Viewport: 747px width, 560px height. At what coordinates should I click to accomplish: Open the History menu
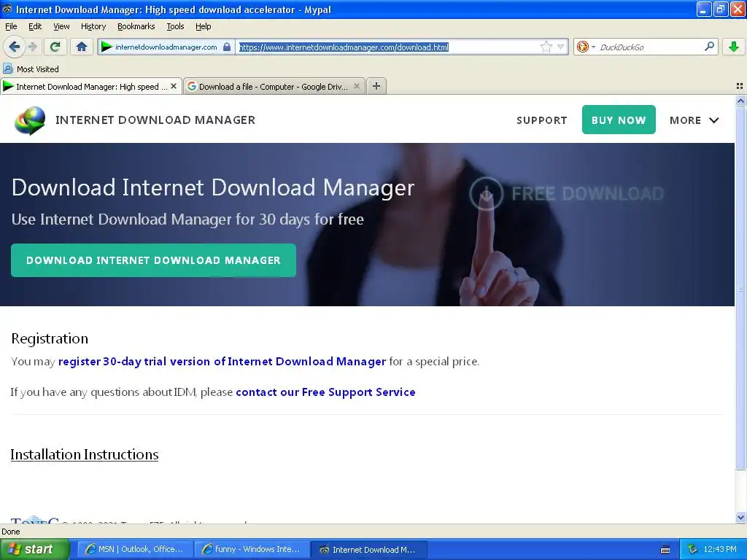[x=93, y=26]
